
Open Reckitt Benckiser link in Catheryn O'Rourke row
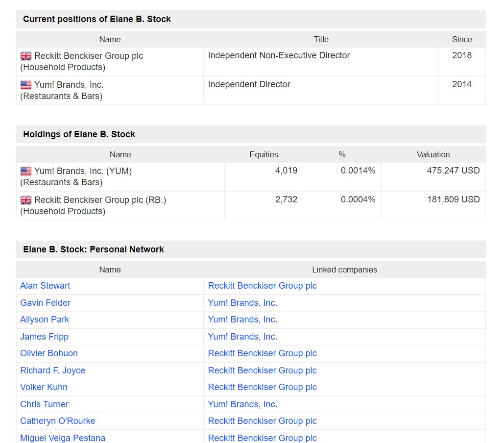(x=263, y=421)
